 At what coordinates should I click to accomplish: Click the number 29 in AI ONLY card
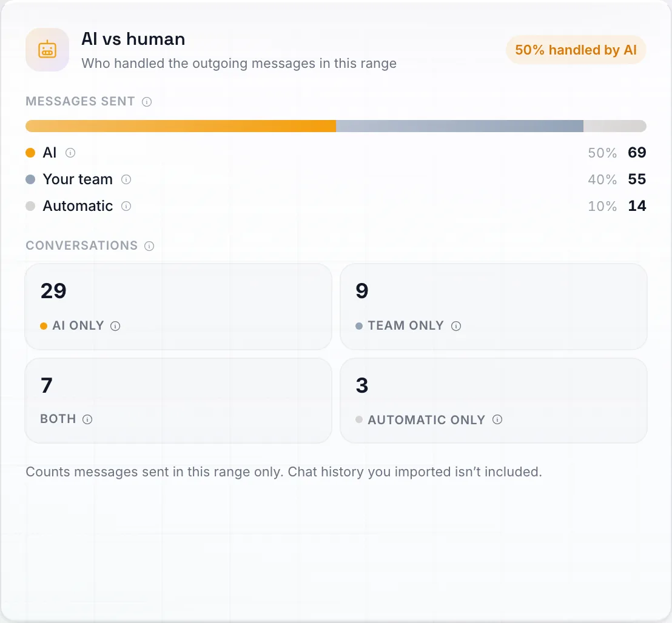53,291
